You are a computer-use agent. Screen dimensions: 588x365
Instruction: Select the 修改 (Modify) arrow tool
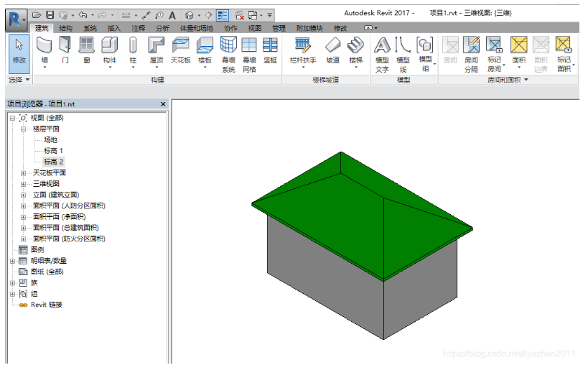point(19,54)
